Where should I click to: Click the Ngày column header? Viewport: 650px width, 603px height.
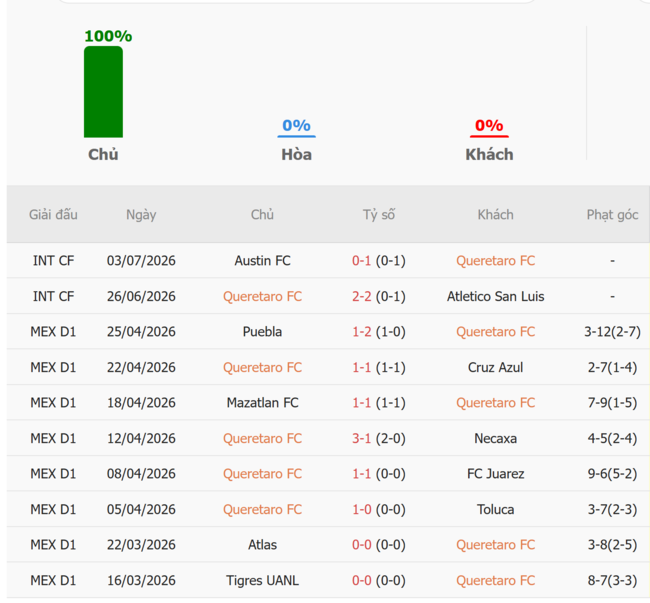click(141, 215)
